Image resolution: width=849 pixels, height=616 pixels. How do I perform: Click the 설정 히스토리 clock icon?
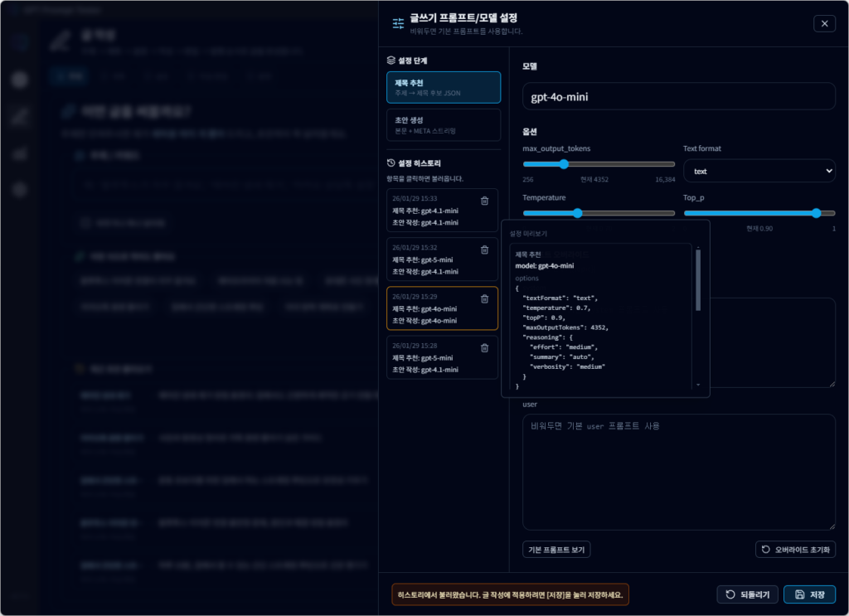coord(391,163)
